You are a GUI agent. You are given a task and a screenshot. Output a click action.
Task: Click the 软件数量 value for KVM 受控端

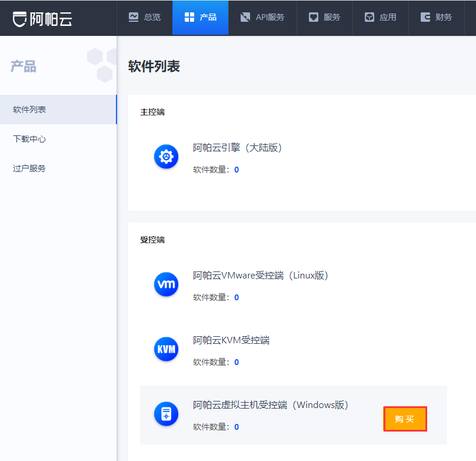pos(237,362)
